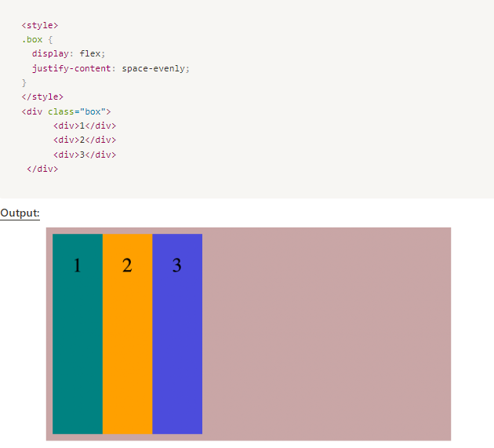Click the blue box labeled 3
This screenshot has height=448, width=494.
tap(177, 333)
